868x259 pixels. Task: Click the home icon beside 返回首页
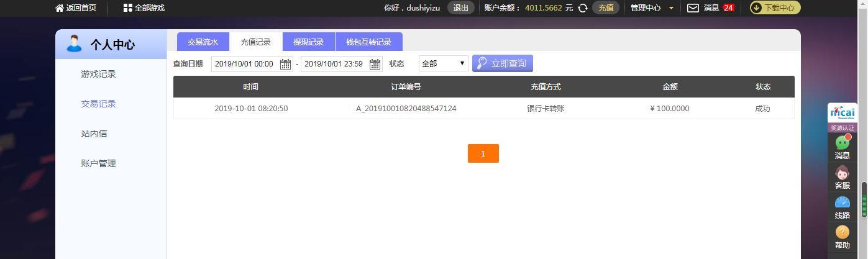coord(60,8)
